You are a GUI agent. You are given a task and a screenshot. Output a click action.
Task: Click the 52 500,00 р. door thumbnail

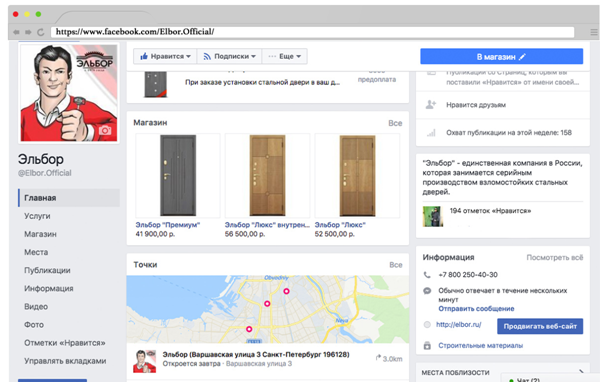point(357,176)
